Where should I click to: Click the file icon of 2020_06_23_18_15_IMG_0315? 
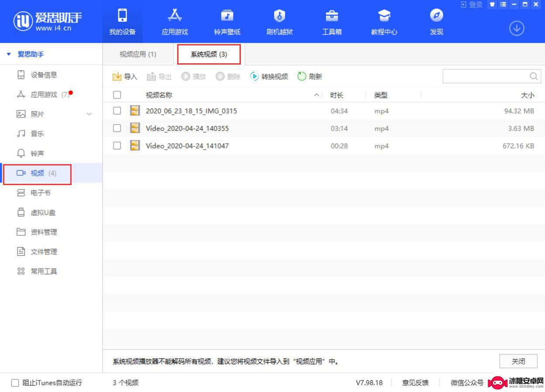click(135, 110)
